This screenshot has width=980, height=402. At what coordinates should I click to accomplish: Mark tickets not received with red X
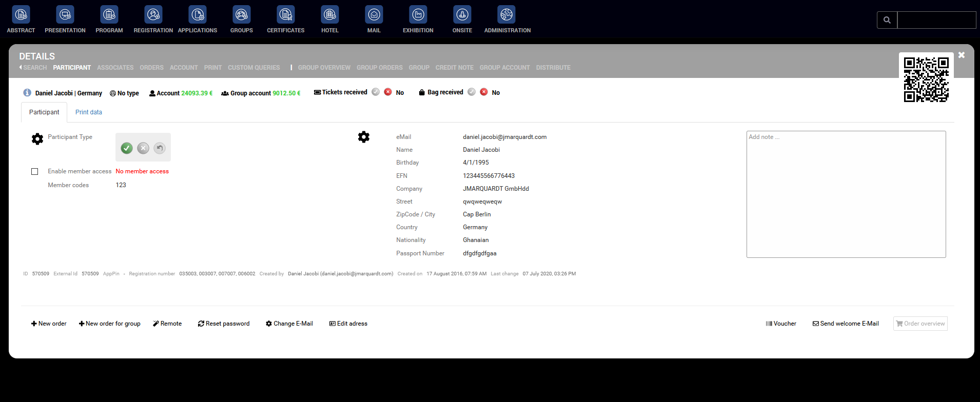[x=388, y=92]
